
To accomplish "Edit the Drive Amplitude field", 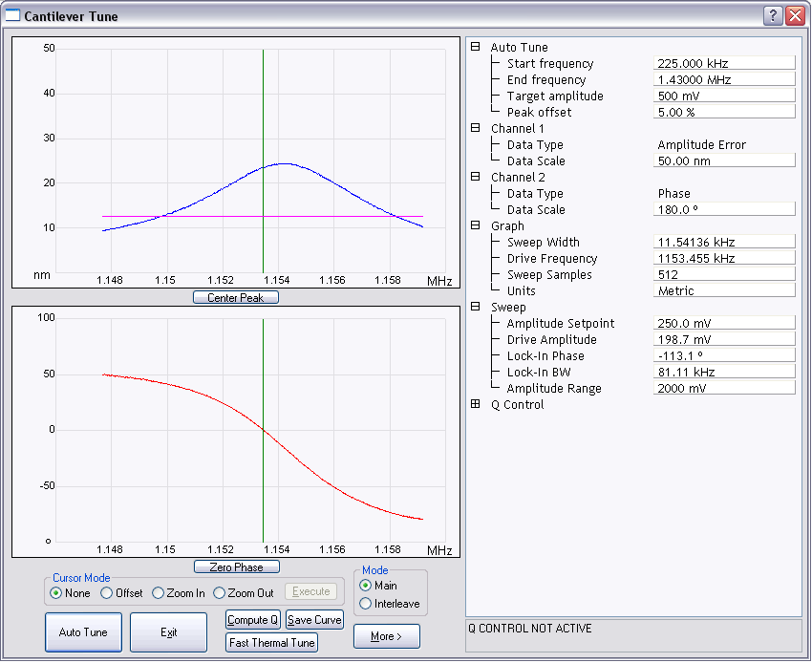I will pyautogui.click(x=724, y=339).
